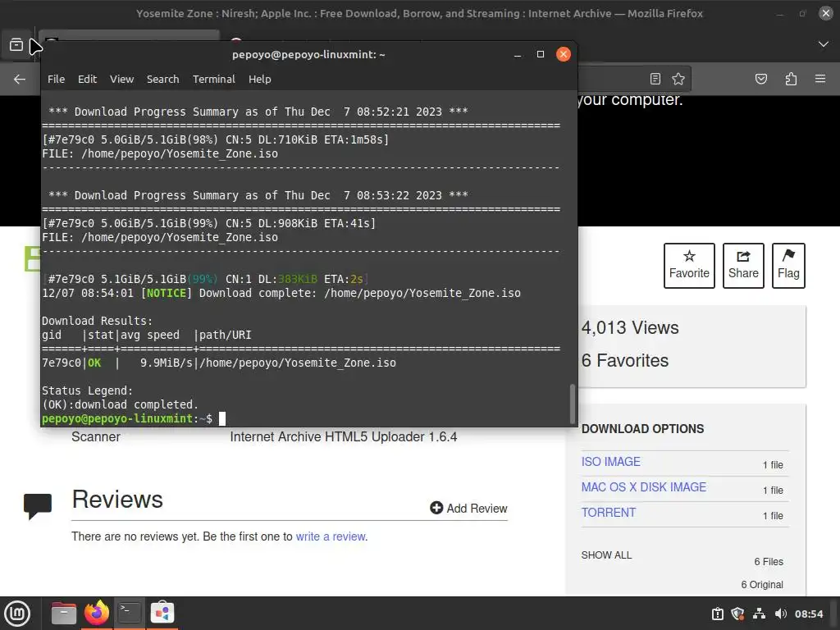Open network connections tray icon

pyautogui.click(x=759, y=614)
